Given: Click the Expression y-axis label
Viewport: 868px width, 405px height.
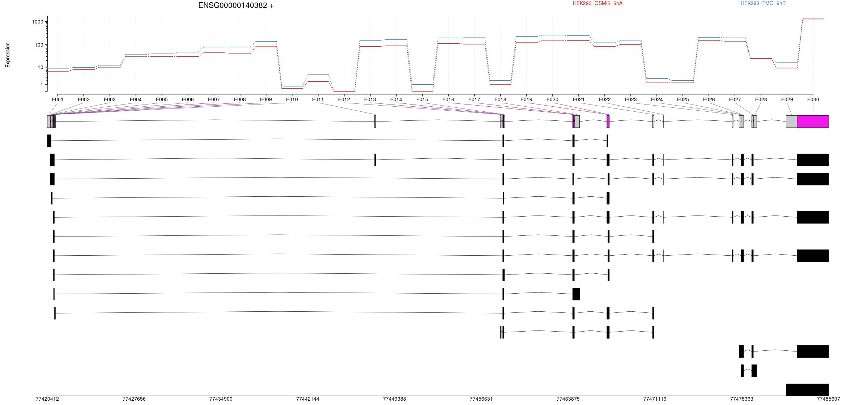Looking at the screenshot, I should pyautogui.click(x=8, y=55).
